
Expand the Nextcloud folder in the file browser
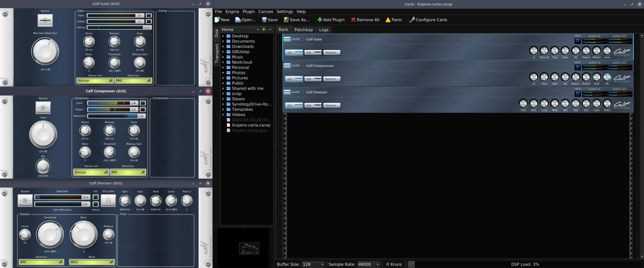(x=224, y=62)
